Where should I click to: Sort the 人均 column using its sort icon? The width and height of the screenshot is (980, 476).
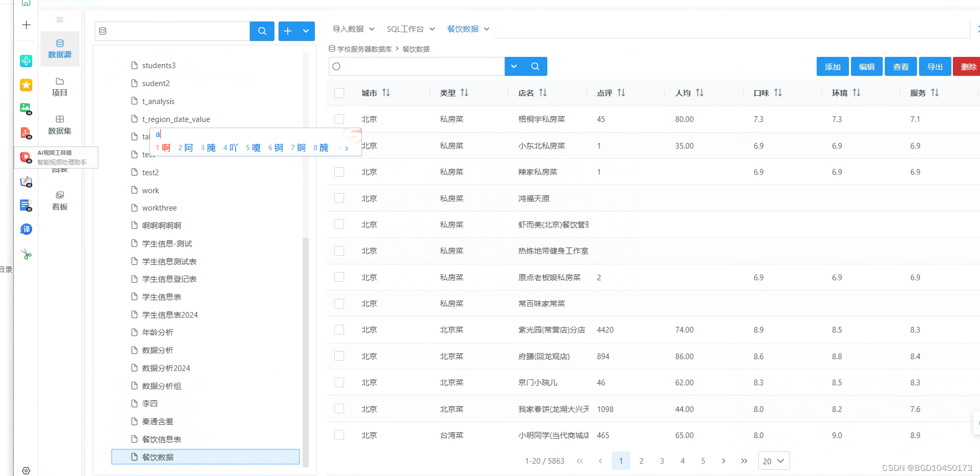coord(700,93)
